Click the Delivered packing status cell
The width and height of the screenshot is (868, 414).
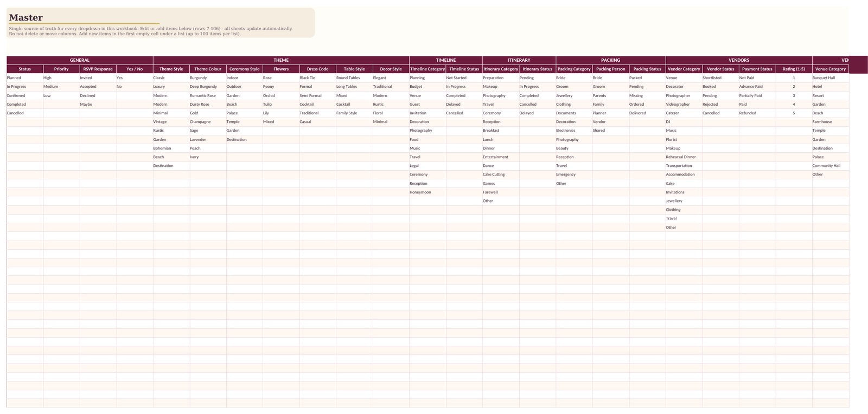click(x=647, y=113)
